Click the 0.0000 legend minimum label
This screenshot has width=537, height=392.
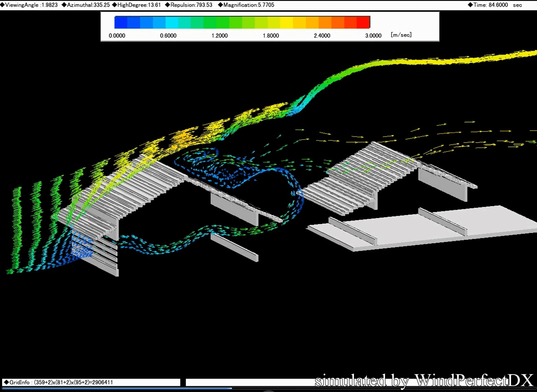pyautogui.click(x=117, y=36)
